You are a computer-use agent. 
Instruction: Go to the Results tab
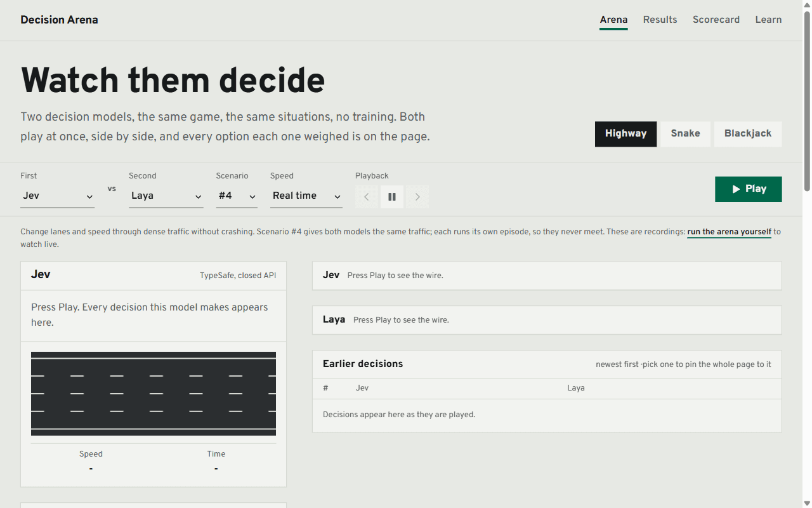[x=660, y=20]
